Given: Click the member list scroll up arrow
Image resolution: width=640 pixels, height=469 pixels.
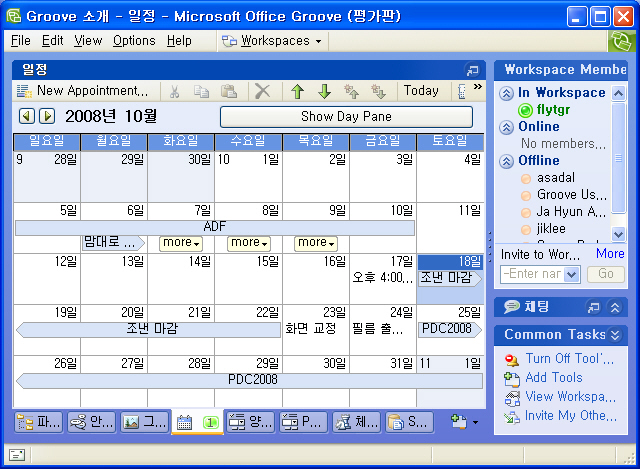Looking at the screenshot, I should (618, 93).
